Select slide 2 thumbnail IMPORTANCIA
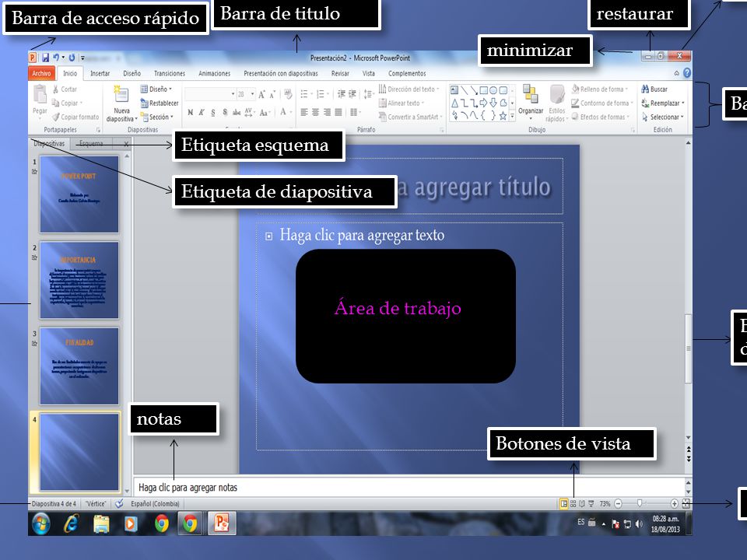 point(79,280)
